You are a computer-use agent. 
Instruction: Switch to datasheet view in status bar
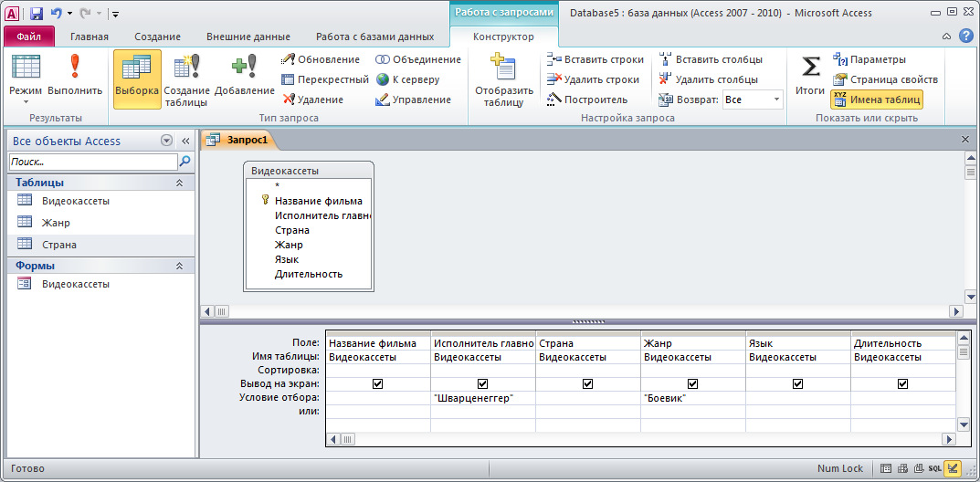point(886,468)
